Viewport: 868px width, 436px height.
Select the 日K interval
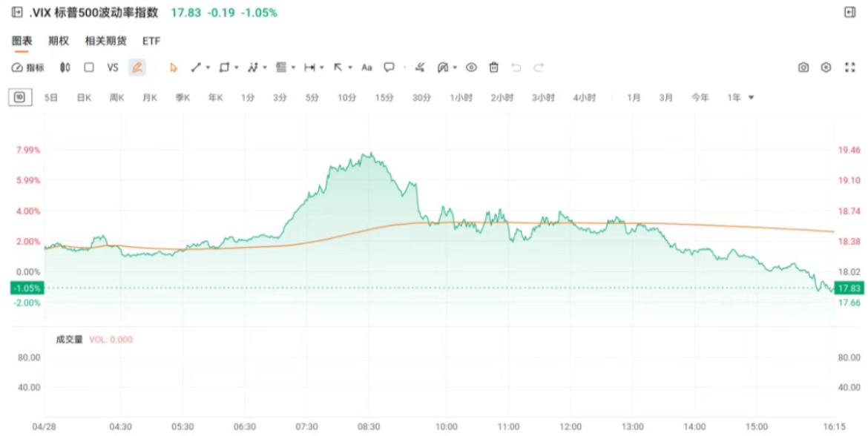point(84,97)
